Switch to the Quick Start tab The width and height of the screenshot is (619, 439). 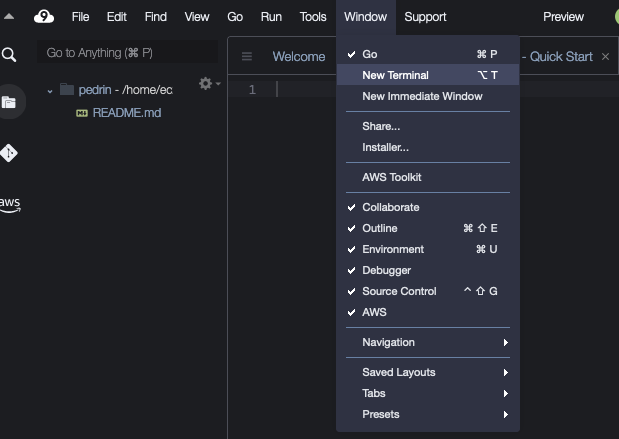coord(561,56)
